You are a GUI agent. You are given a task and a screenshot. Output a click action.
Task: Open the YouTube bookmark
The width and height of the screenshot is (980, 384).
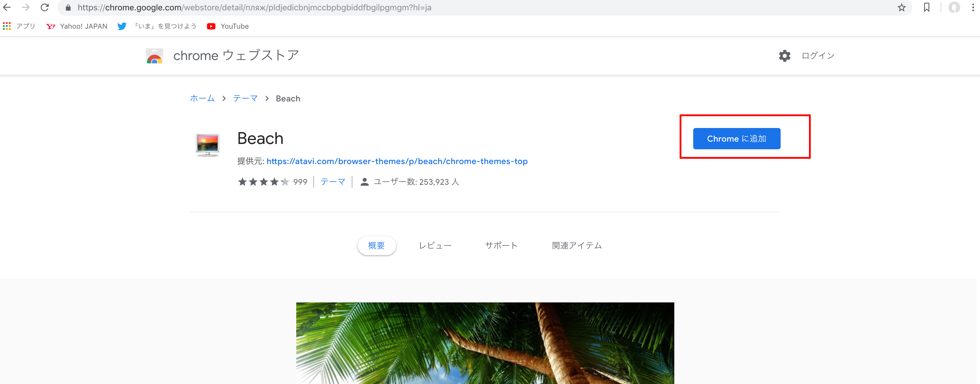(x=227, y=26)
